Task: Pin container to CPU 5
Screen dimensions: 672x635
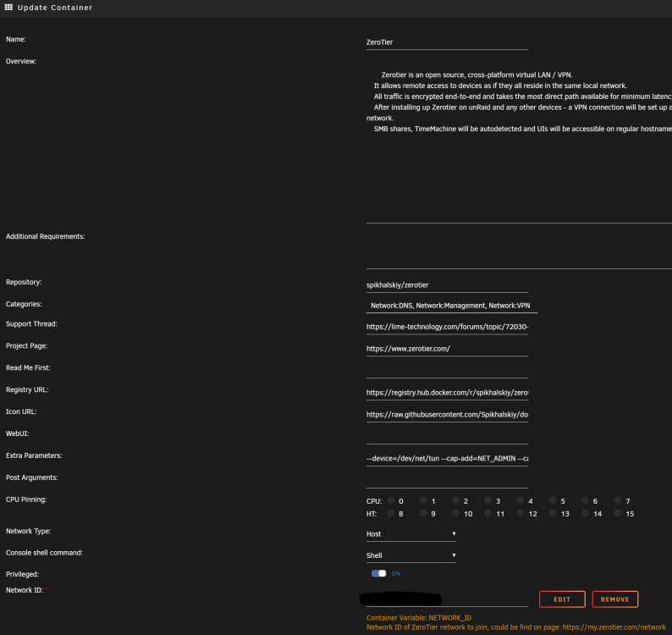Action: [x=553, y=500]
